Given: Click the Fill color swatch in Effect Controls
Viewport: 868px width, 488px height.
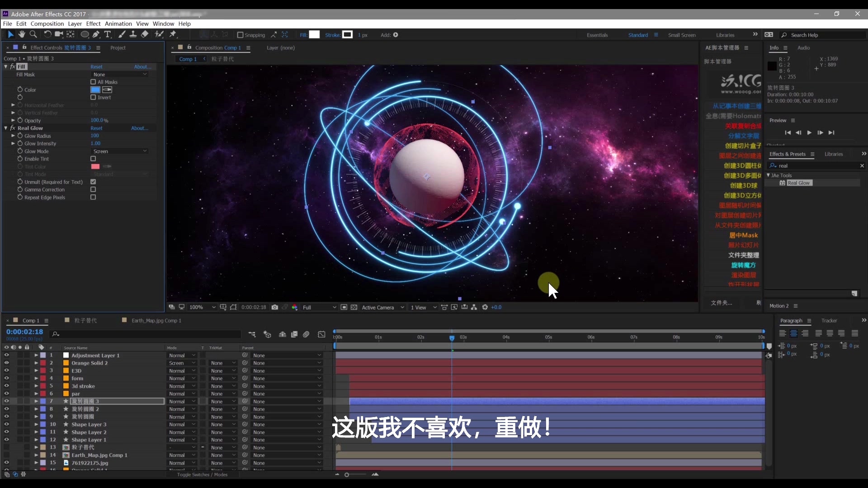Looking at the screenshot, I should pos(95,90).
